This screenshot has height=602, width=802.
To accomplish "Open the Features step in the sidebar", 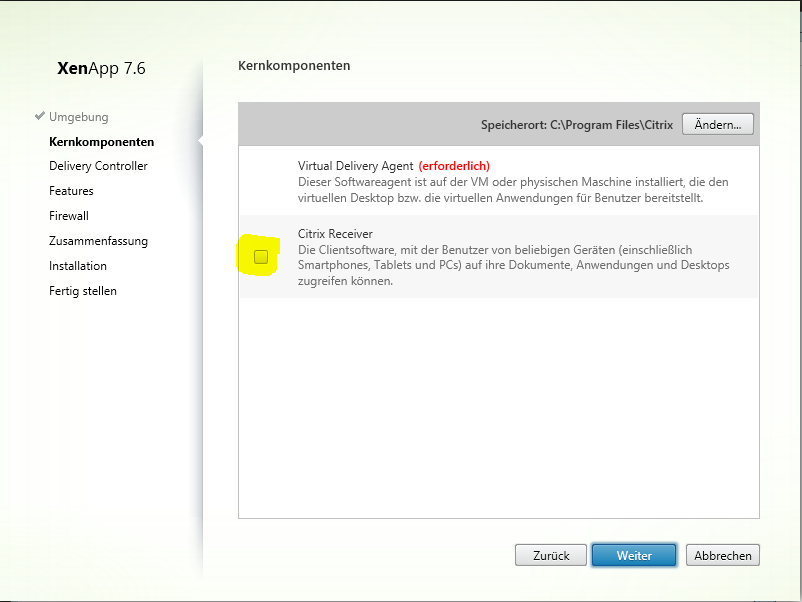I will (x=71, y=191).
